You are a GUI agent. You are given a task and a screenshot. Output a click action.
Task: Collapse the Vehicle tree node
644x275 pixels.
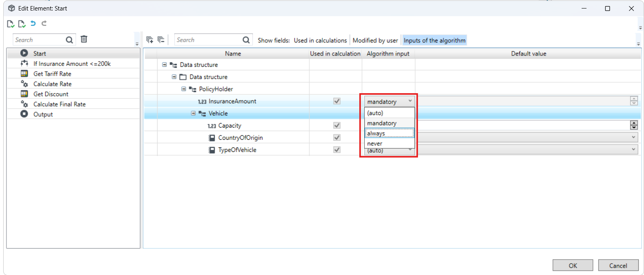pos(193,113)
